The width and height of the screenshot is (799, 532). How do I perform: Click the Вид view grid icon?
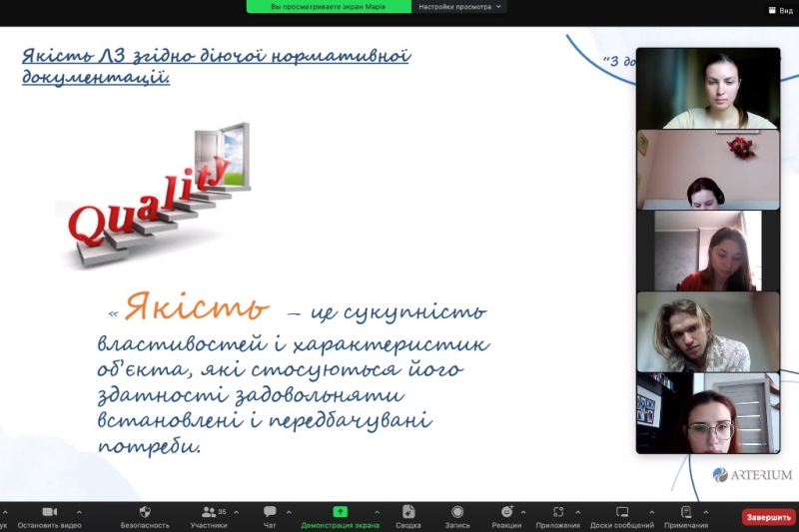tap(772, 10)
